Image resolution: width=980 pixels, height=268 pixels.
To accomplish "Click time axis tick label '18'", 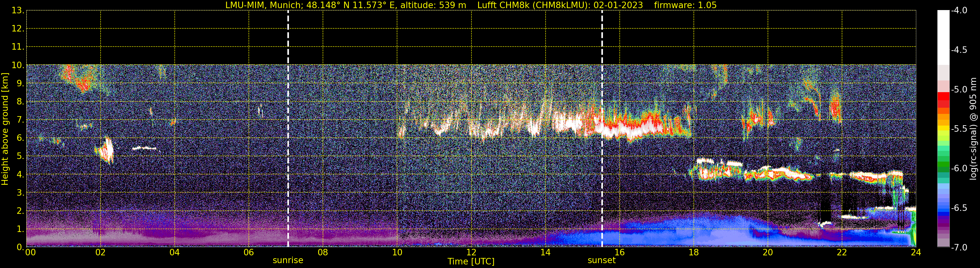I will 694,252.
